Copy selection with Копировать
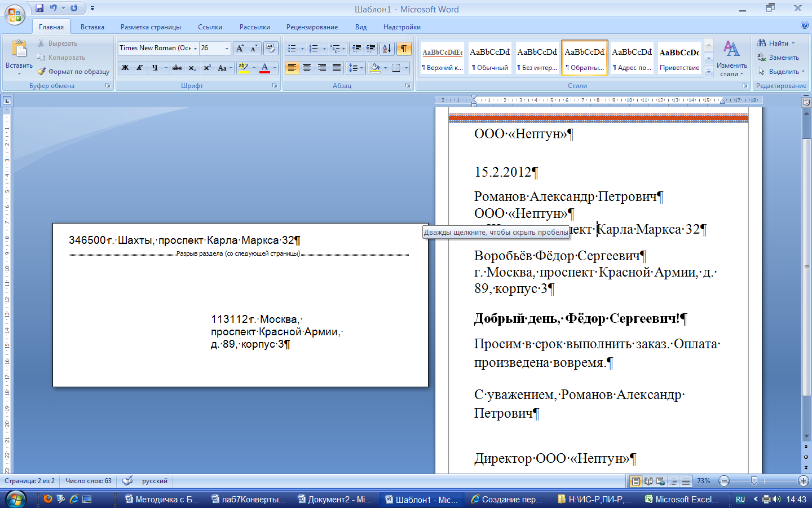812x508 pixels. (x=61, y=58)
